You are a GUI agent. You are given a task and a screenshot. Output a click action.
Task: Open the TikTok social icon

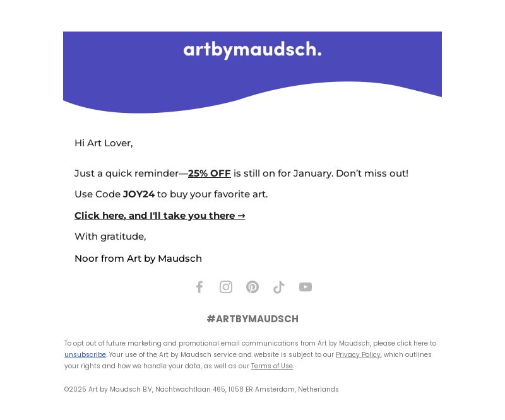[x=279, y=287]
